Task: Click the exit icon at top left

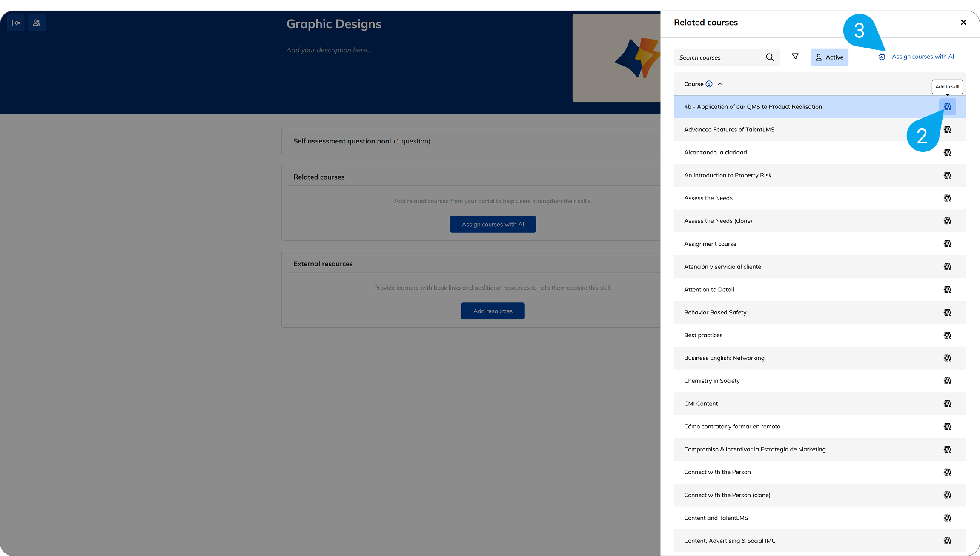Action: tap(16, 23)
